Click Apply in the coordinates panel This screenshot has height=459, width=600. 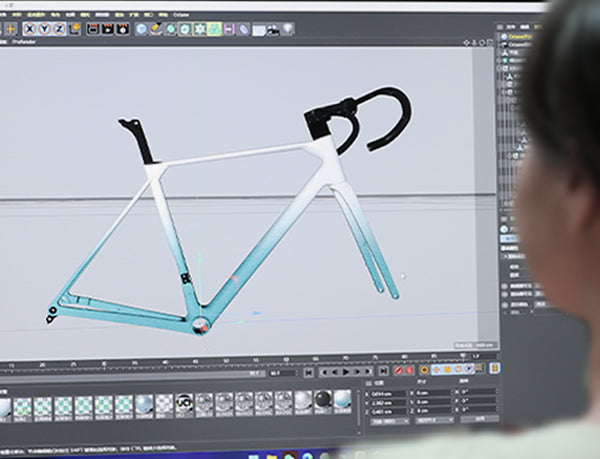pos(480,420)
